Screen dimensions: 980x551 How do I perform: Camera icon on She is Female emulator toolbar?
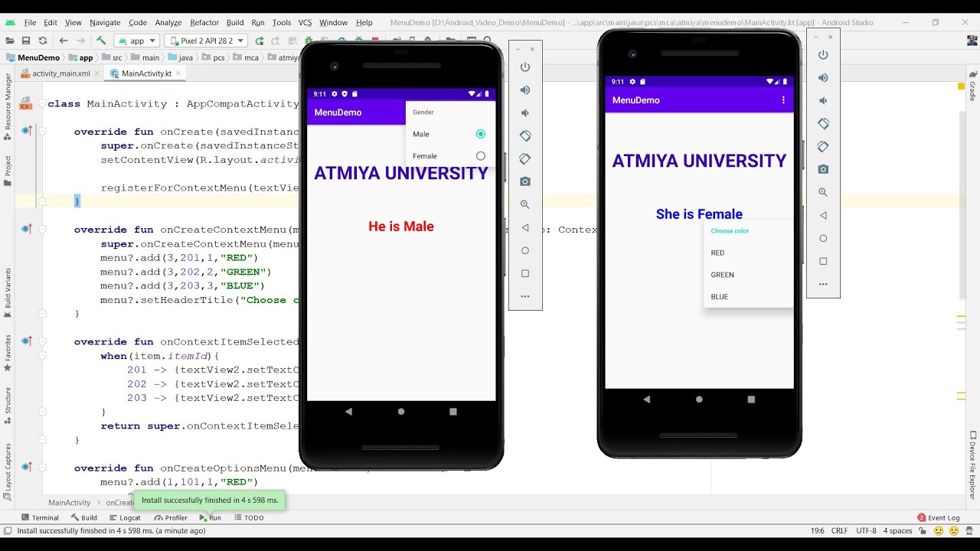[x=823, y=169]
